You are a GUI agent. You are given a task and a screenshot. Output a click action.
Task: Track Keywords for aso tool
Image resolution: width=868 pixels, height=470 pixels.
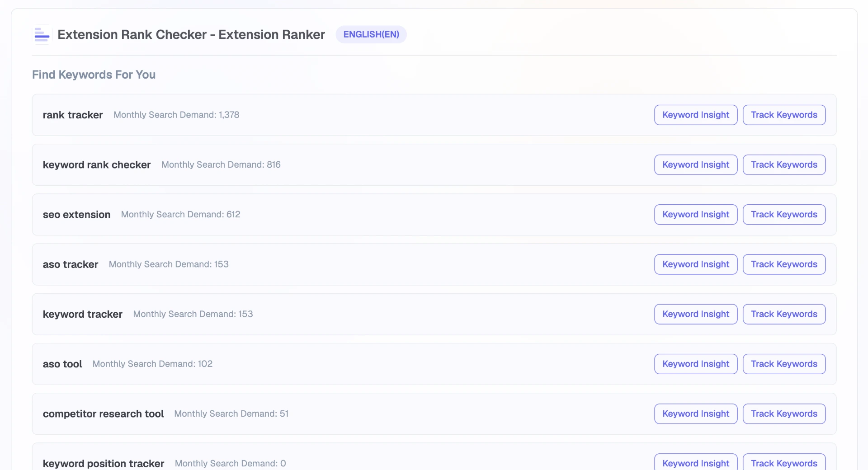point(784,364)
